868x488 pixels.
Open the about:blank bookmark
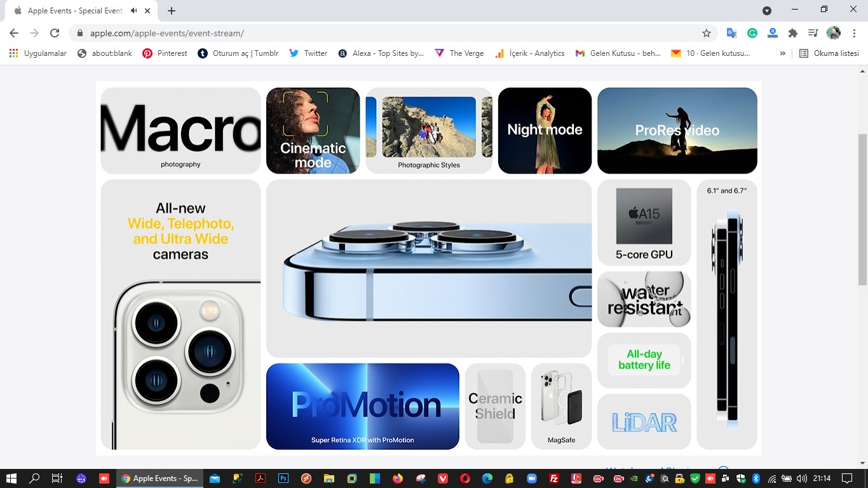click(x=105, y=53)
